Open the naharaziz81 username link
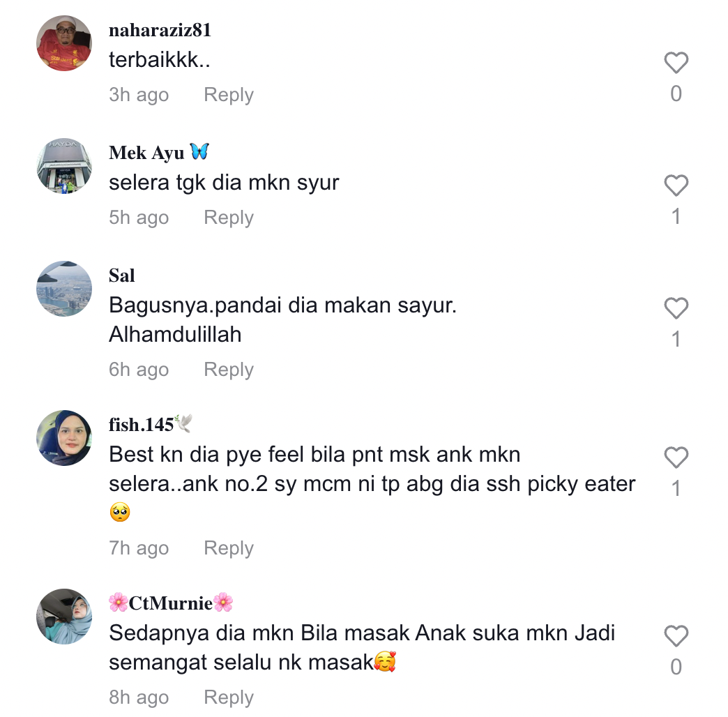728x717 pixels. pyautogui.click(x=160, y=30)
